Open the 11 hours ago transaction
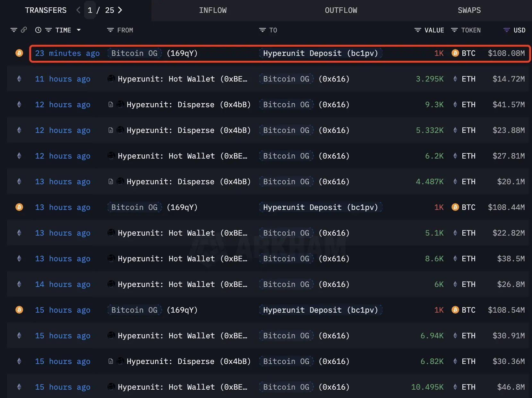 click(x=63, y=79)
